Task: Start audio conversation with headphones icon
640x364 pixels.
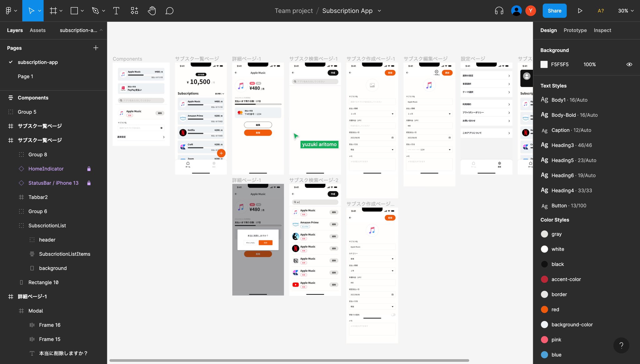Action: (x=499, y=11)
